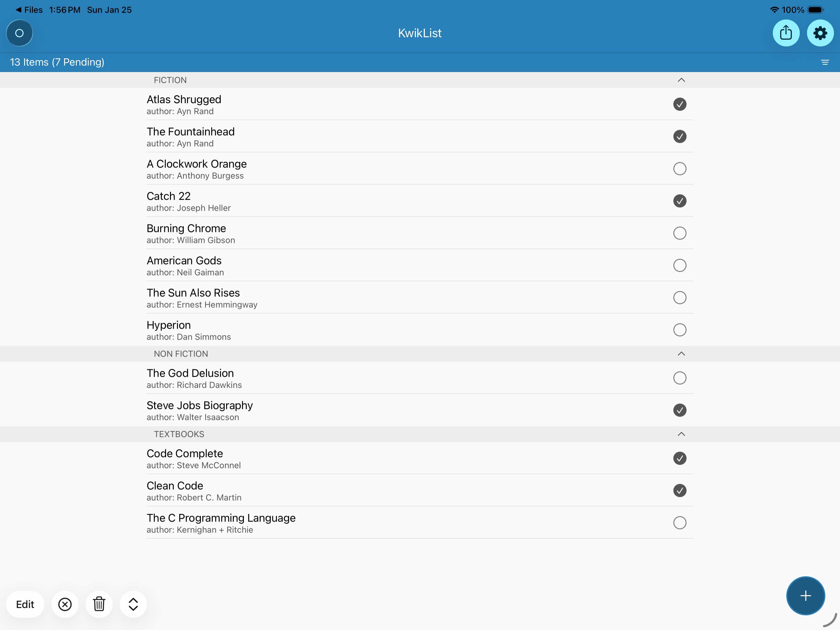Open the 13 Items pending summary

pos(56,62)
